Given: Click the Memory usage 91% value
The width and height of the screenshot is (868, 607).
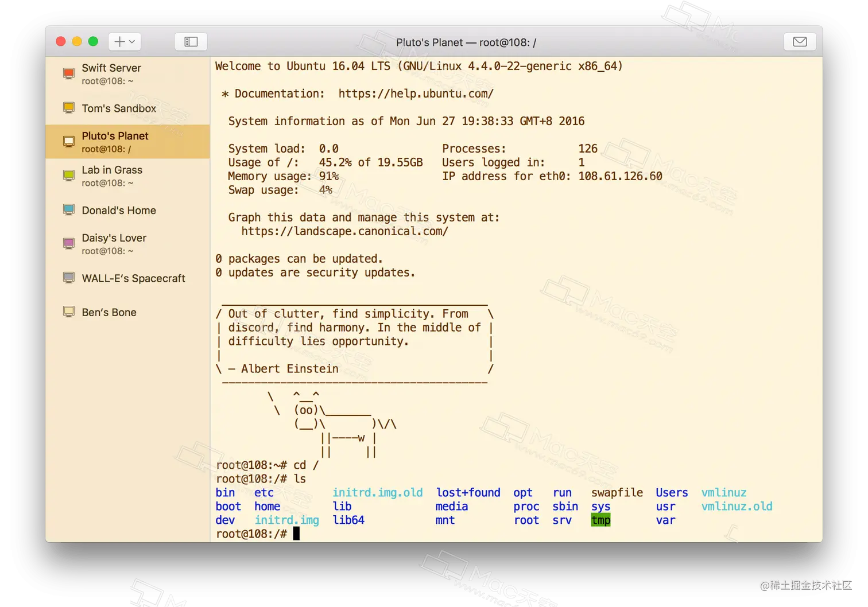Looking at the screenshot, I should click(329, 176).
